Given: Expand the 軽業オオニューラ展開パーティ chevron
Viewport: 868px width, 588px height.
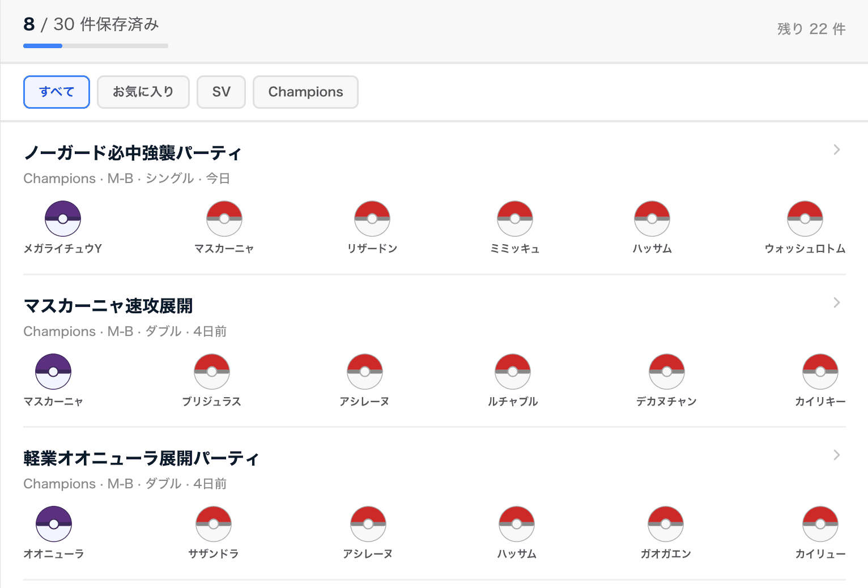Looking at the screenshot, I should pos(837,455).
